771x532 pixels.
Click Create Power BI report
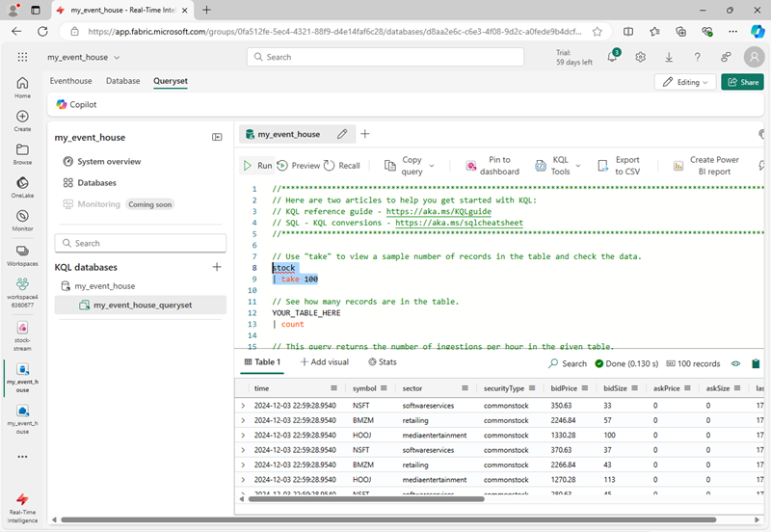(706, 166)
